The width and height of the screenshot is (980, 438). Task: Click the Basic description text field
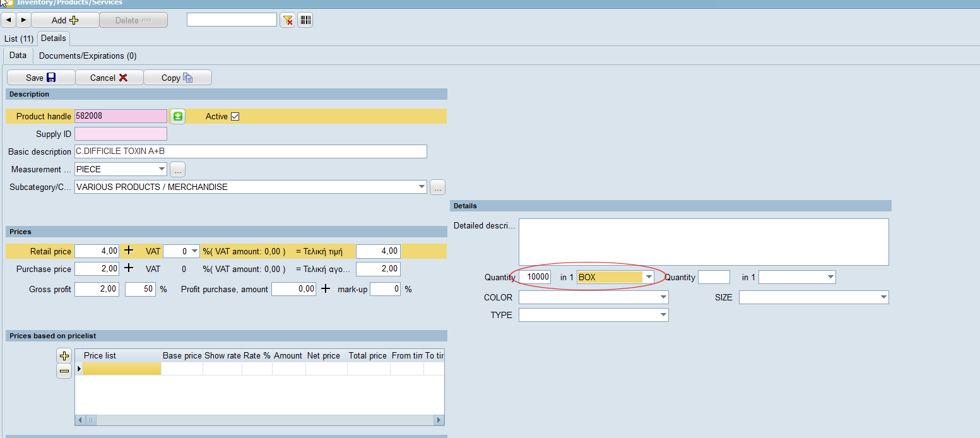[x=251, y=151]
